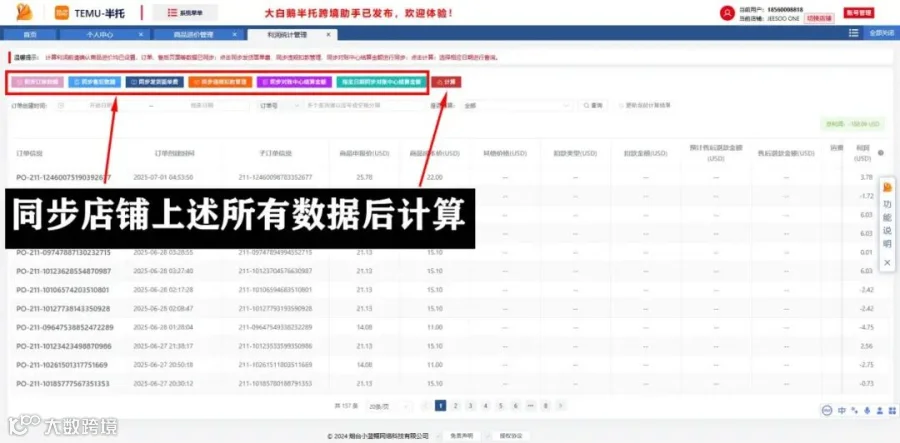
Task: Click the punctuation icon in the IME bar
Action: pos(854,410)
